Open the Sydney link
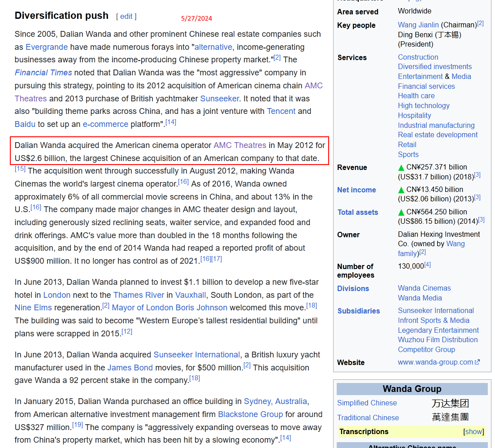495x448 pixels. point(275,401)
